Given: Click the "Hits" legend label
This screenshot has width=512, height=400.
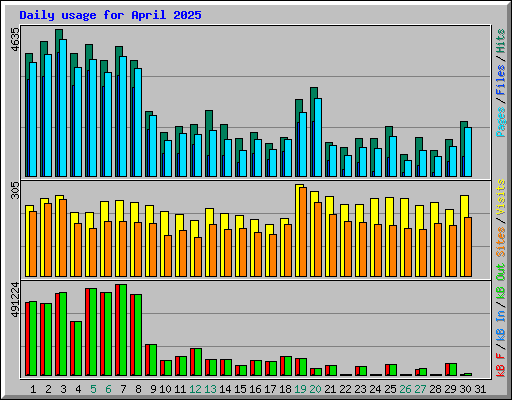Looking at the screenshot, I should tap(501, 41).
